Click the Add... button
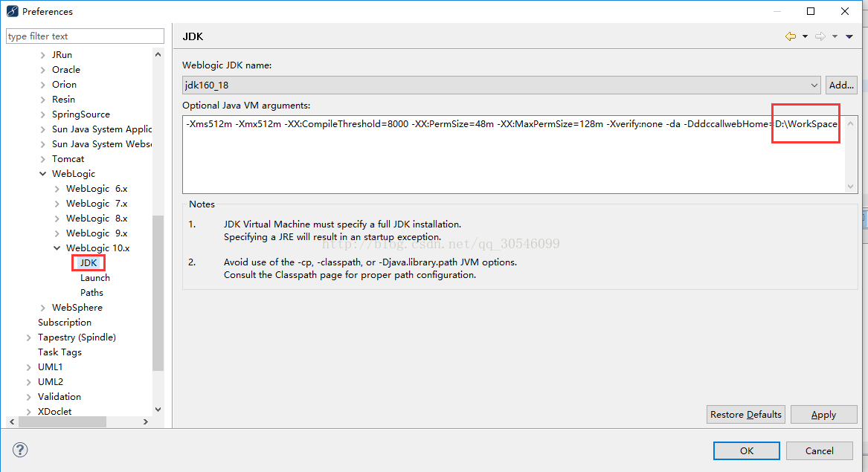Viewport: 868px width, 472px height. (841, 85)
